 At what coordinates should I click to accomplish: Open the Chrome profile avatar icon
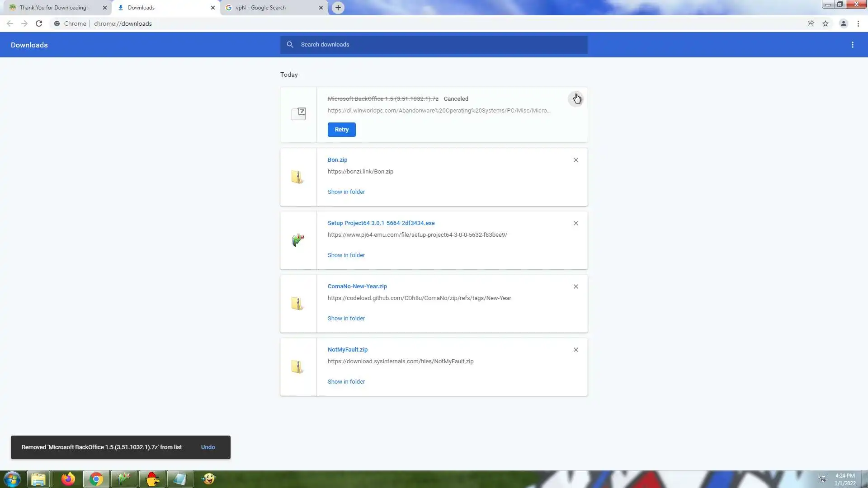click(843, 23)
